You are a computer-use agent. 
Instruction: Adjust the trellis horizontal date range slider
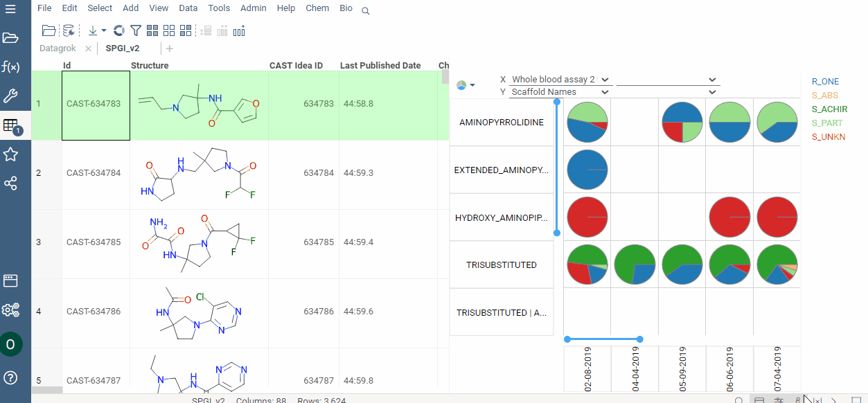click(x=604, y=339)
